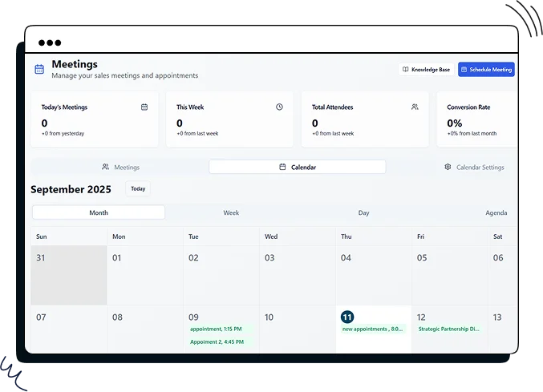The height and width of the screenshot is (392, 543).
Task: Click the calendar icon on Calendar tab
Action: (x=282, y=168)
